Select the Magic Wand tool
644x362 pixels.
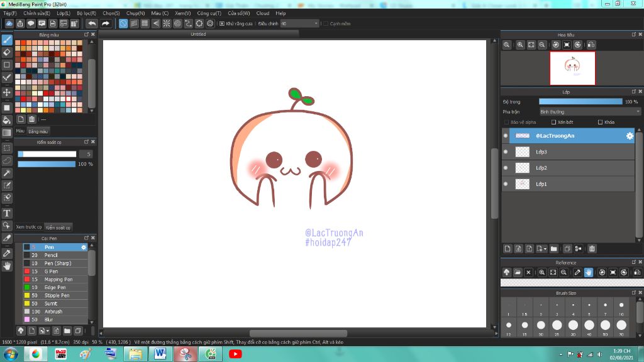coord(7,173)
